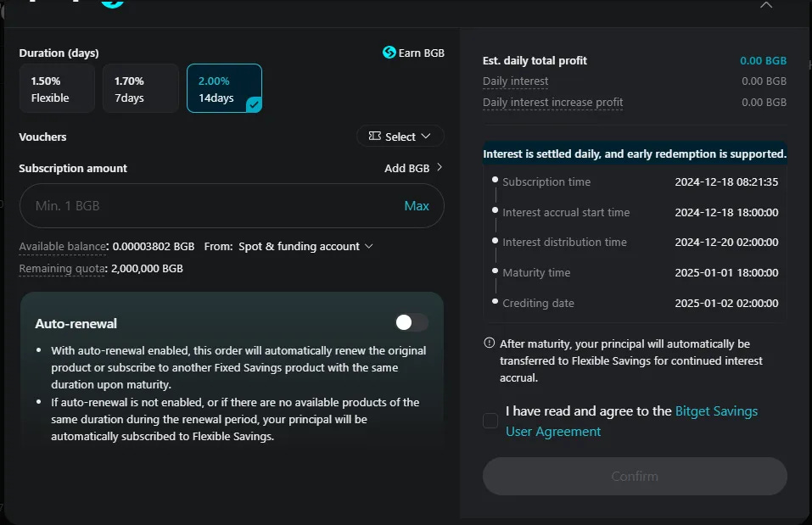Check the Bitget Savings agreement checkbox
Viewport: 812px width, 525px height.
(490, 421)
